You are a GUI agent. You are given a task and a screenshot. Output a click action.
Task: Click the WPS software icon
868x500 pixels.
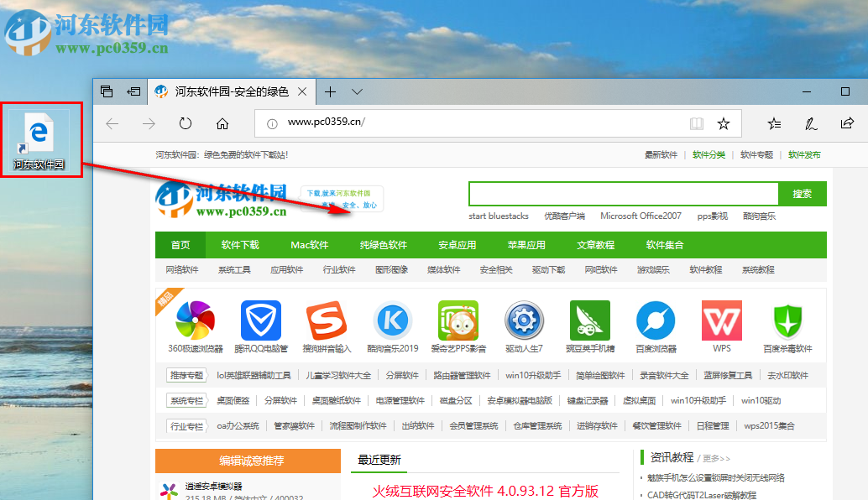720,321
